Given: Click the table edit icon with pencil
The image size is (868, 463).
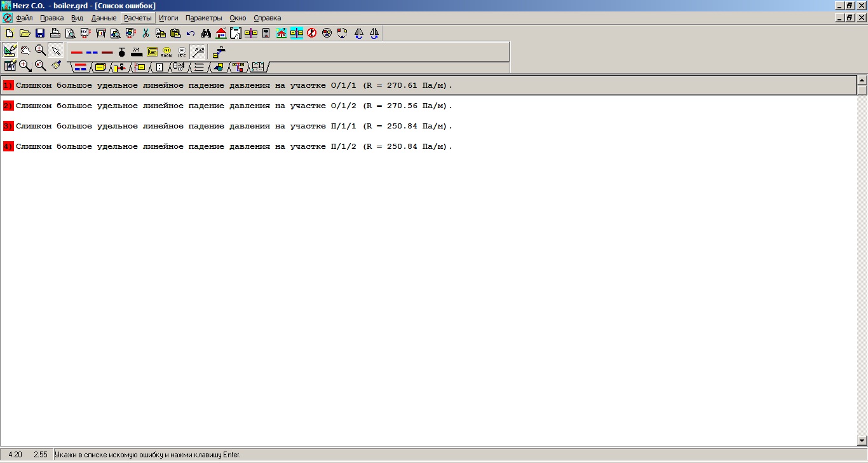Looking at the screenshot, I should [10, 66].
